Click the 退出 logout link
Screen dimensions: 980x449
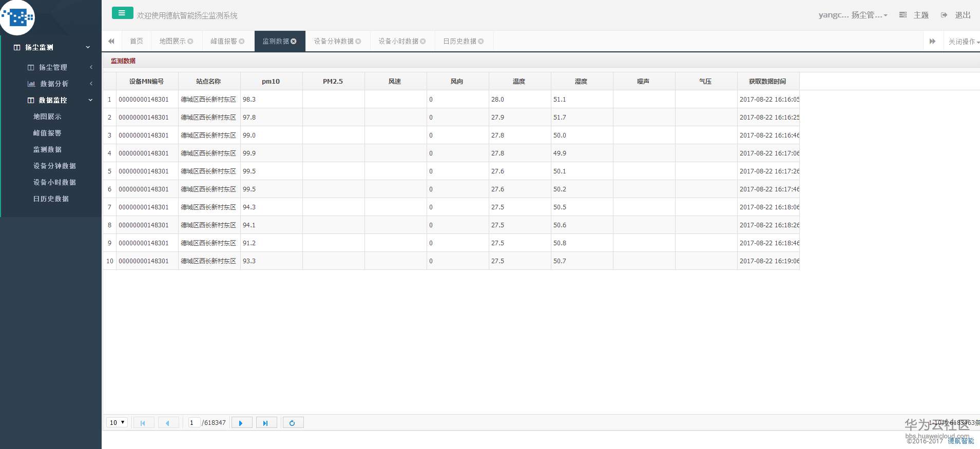pyautogui.click(x=963, y=15)
